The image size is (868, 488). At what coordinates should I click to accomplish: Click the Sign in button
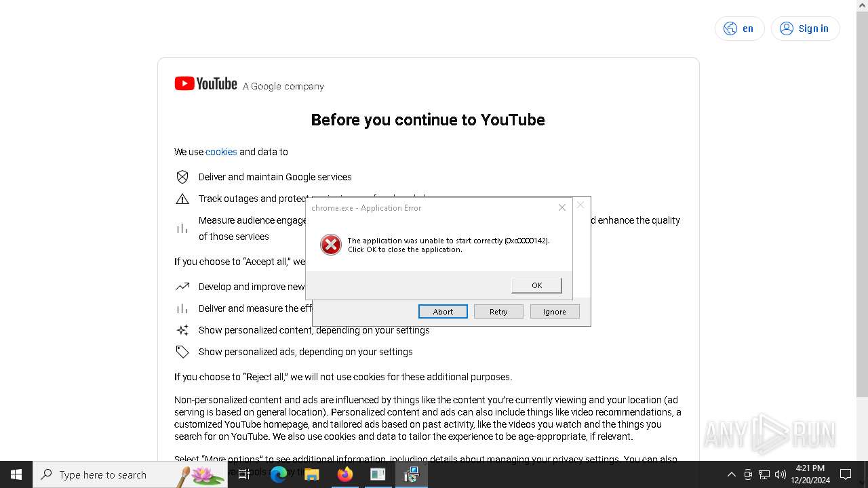[x=805, y=28]
